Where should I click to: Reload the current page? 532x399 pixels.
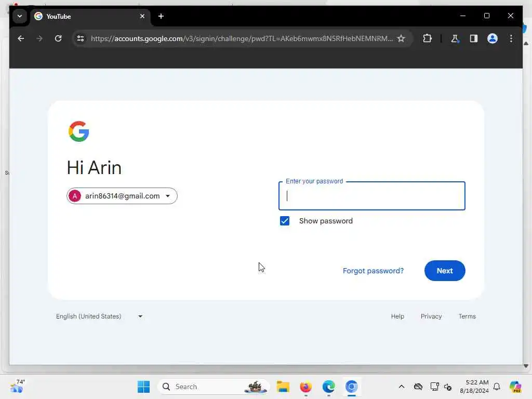(x=58, y=38)
